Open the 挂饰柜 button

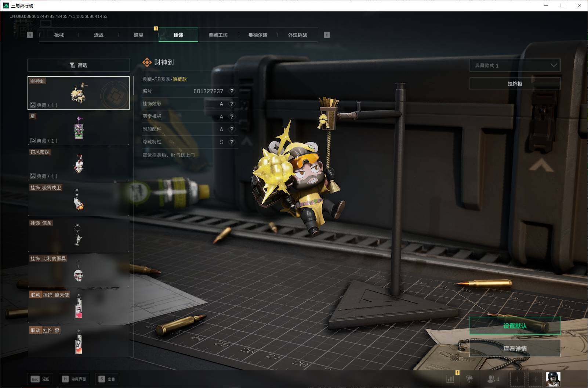pos(515,84)
